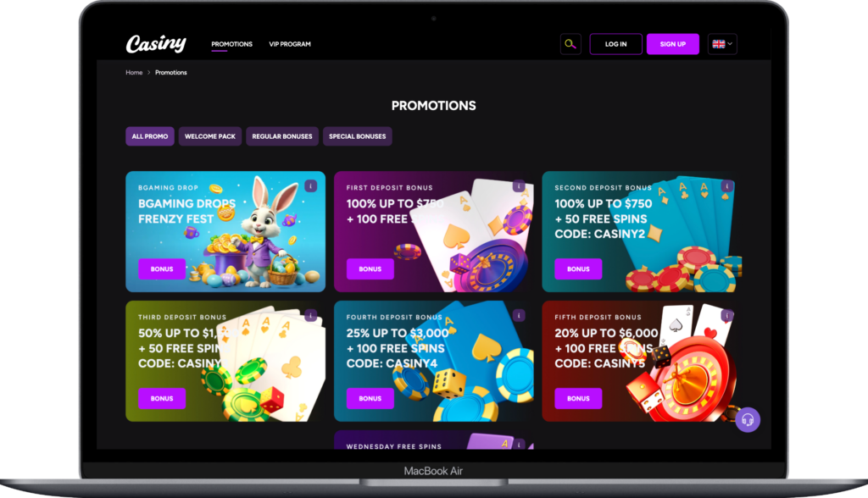Screen dimensions: 868x498
Task: Select the Regular Bonuses filter tab
Action: coord(281,136)
